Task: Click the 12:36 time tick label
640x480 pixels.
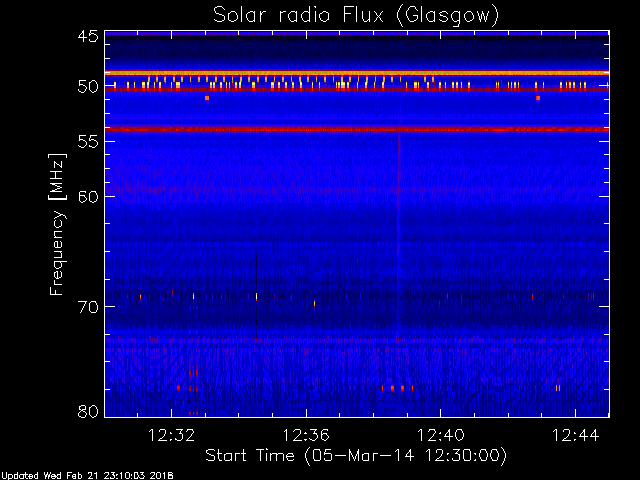Action: click(x=306, y=435)
